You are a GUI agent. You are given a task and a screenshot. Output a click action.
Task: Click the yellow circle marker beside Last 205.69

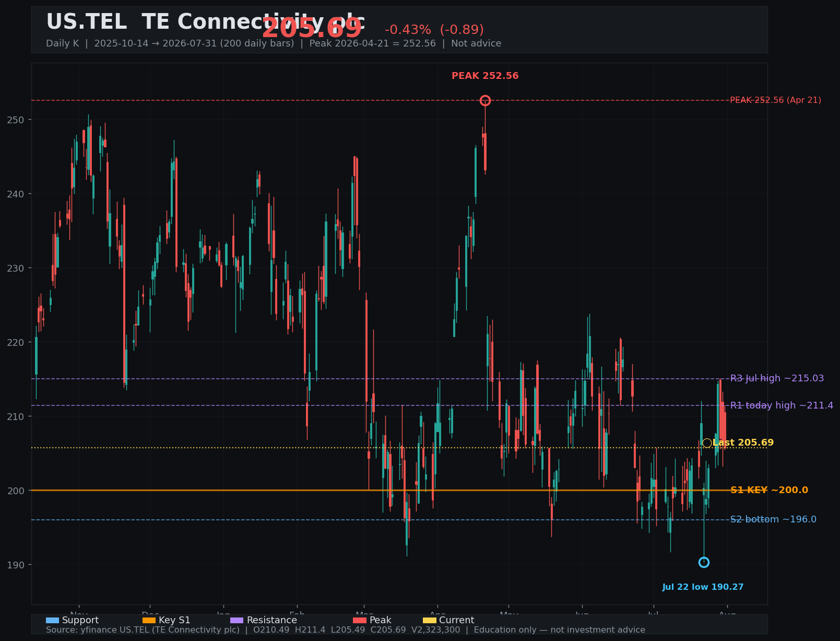click(707, 443)
